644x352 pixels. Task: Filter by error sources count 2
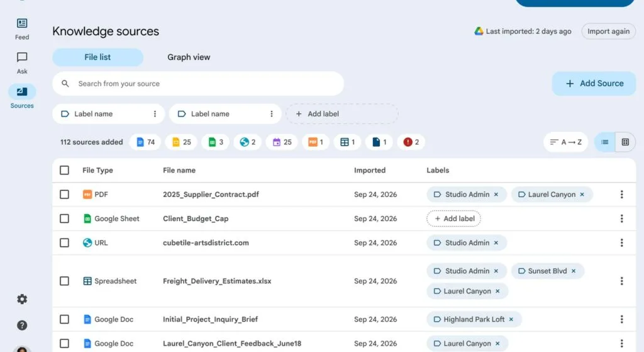[411, 142]
